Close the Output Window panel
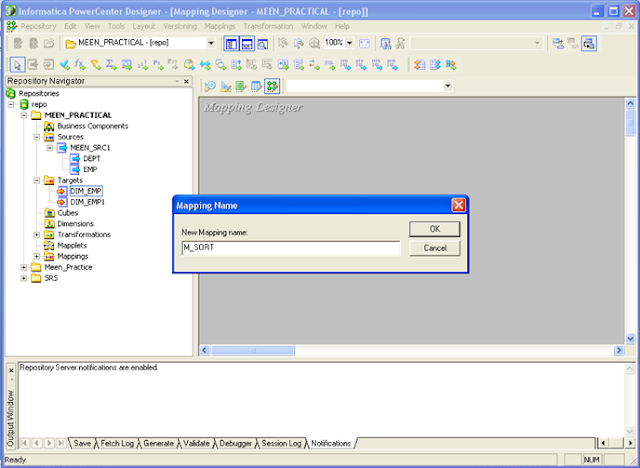The height and width of the screenshot is (468, 640). pyautogui.click(x=11, y=370)
